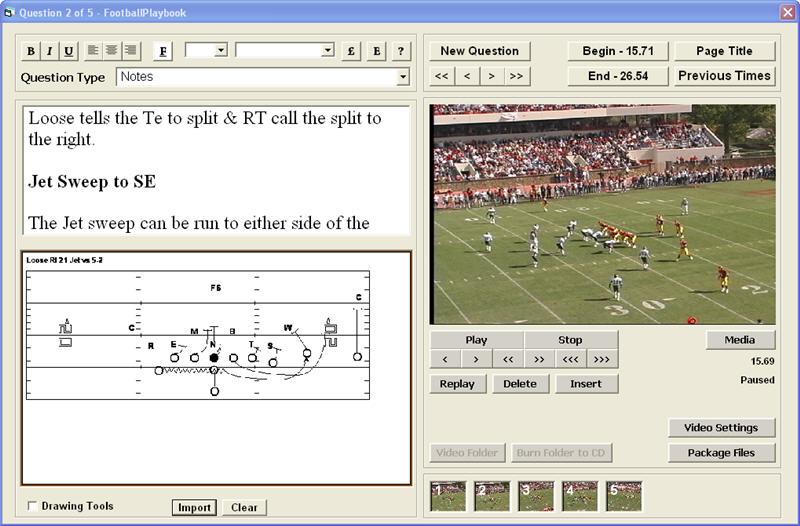Toggle bold text formatting
The height and width of the screenshot is (526, 800).
[30, 51]
